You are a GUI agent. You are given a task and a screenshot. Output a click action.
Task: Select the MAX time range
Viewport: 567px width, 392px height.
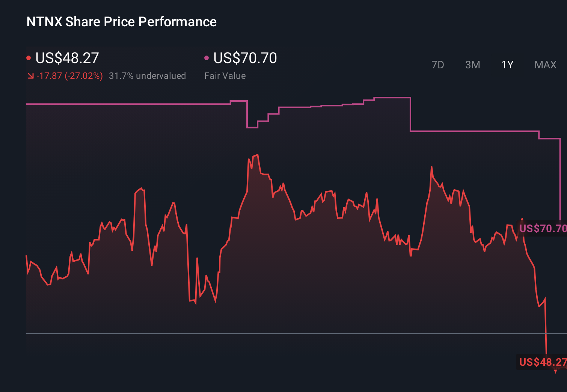click(x=545, y=65)
